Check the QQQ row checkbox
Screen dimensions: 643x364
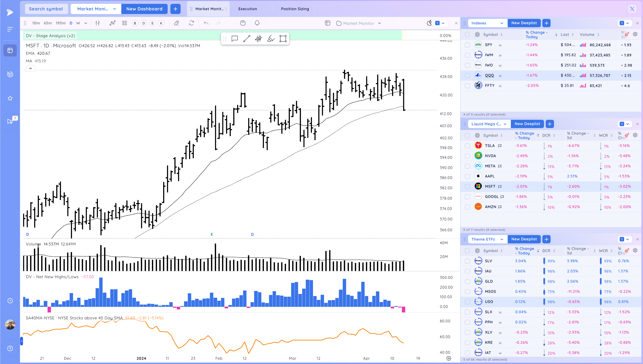467,75
